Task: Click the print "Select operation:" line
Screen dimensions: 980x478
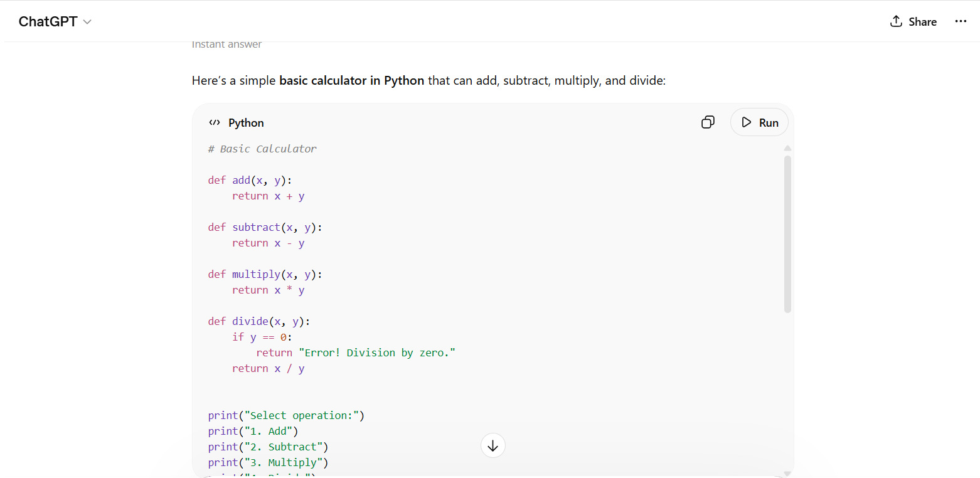Action: point(286,416)
